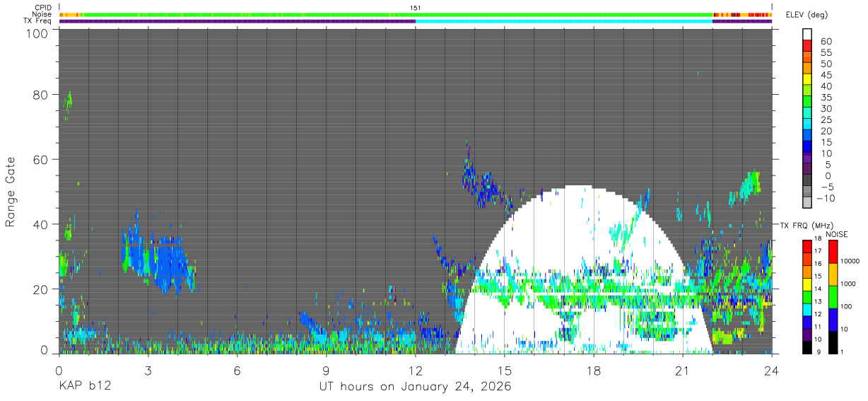Click the 55 label on the ELEV colorbar
This screenshot has height=401, width=868.
click(x=826, y=53)
